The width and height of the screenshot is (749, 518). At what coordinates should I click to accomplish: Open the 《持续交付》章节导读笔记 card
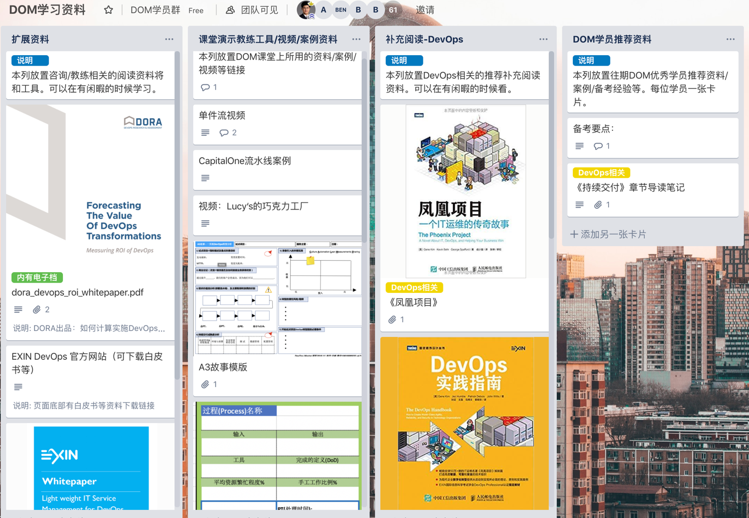point(653,190)
